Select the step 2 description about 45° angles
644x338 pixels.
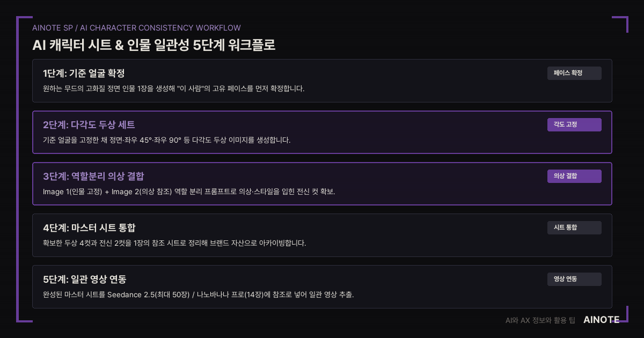166,140
